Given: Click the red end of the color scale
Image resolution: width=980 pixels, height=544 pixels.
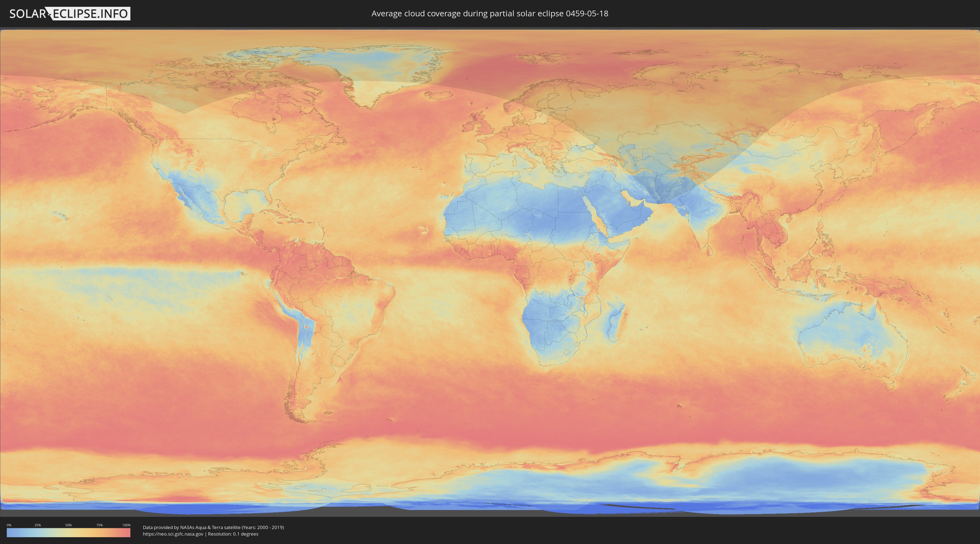Looking at the screenshot, I should (x=127, y=533).
